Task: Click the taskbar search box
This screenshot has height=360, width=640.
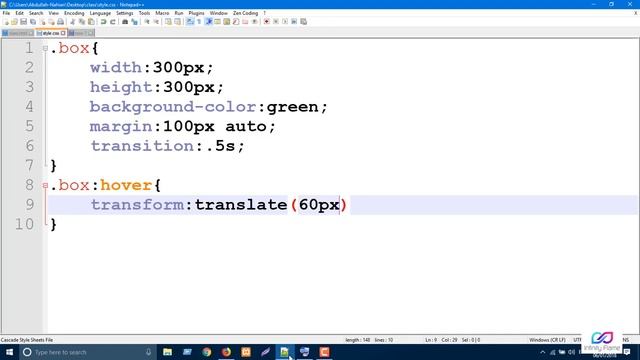Action: click(x=88, y=352)
